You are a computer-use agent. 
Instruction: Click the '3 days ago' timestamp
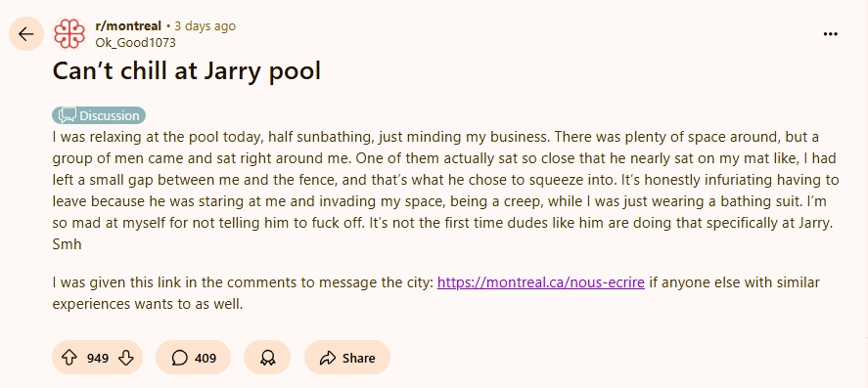click(x=205, y=26)
